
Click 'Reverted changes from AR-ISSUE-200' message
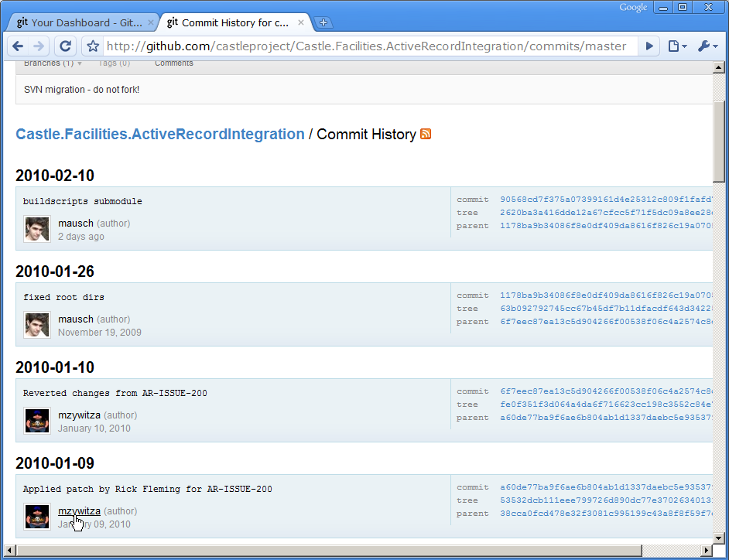tap(115, 393)
